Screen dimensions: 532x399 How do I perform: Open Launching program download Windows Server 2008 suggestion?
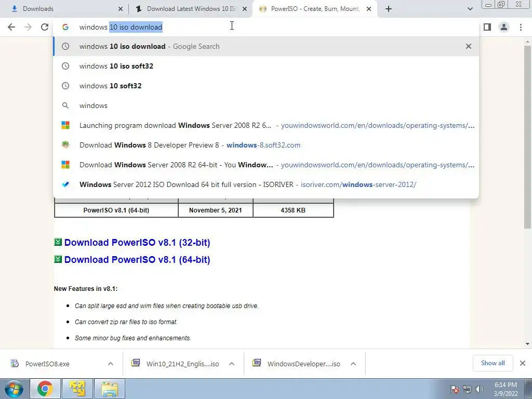tap(266, 125)
